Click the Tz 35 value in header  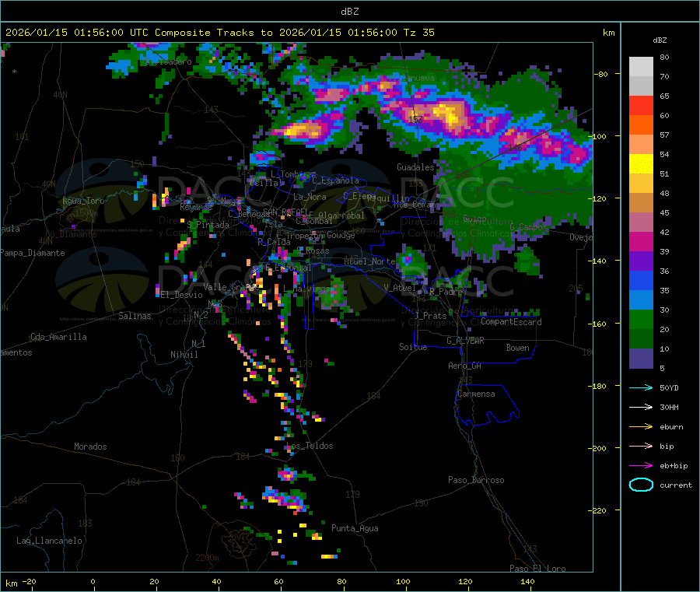(x=418, y=33)
